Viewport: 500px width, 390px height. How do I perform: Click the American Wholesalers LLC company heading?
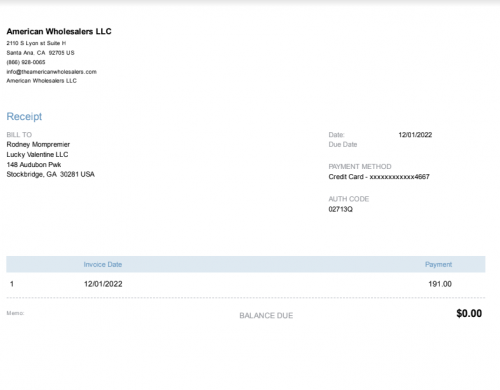click(59, 31)
